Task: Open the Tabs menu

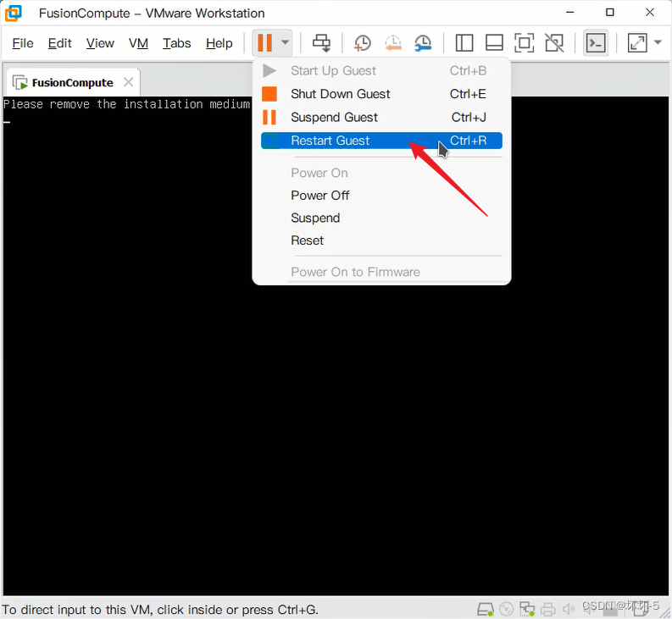Action: [x=176, y=43]
